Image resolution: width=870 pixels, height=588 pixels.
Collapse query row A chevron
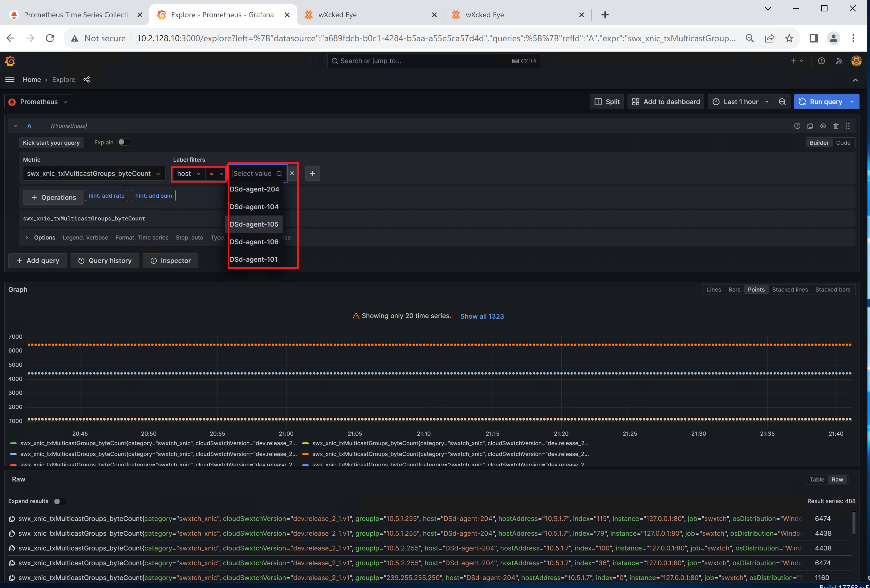click(16, 126)
